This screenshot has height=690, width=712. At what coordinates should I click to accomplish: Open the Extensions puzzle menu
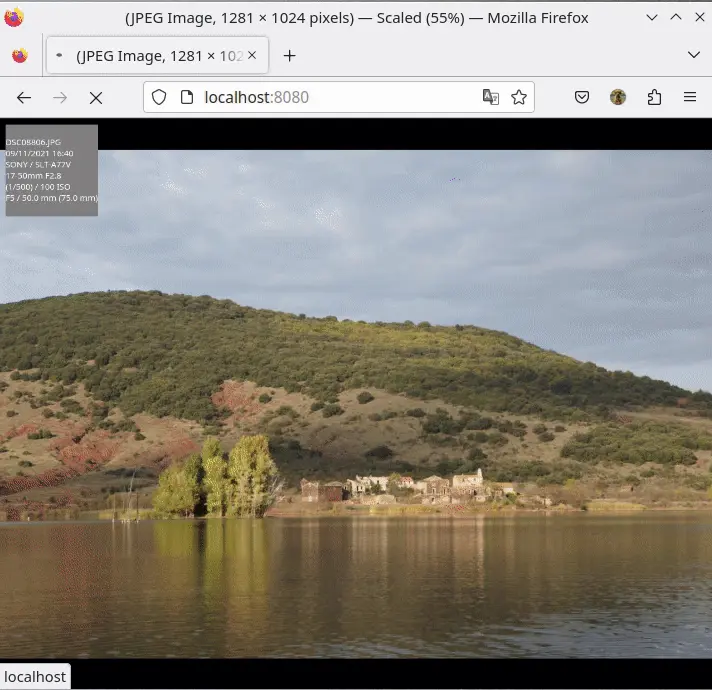(x=654, y=97)
